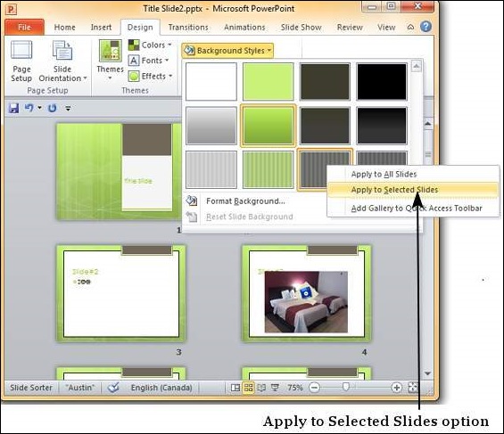Click the "Austin" theme name in status bar
Image resolution: width=504 pixels, height=434 pixels.
coord(80,388)
